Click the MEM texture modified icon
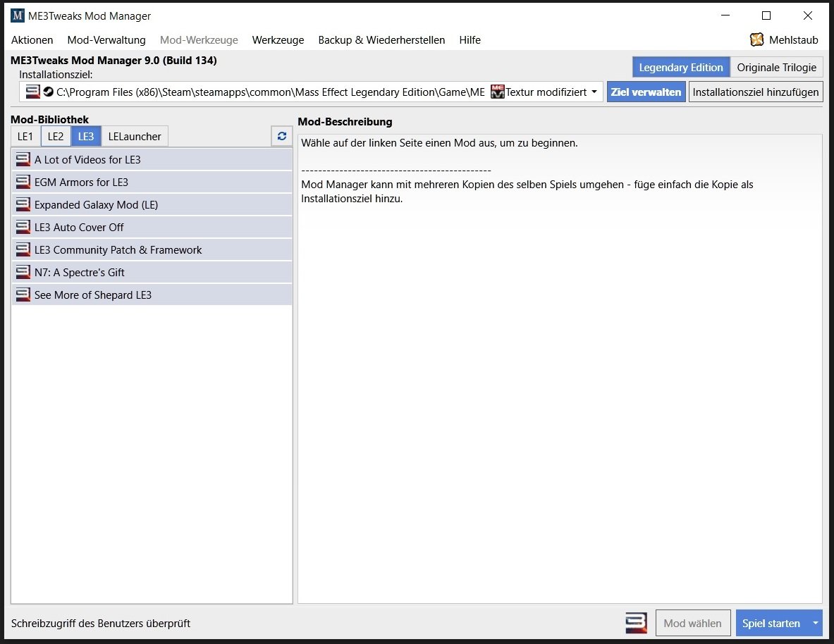834x644 pixels. (497, 92)
